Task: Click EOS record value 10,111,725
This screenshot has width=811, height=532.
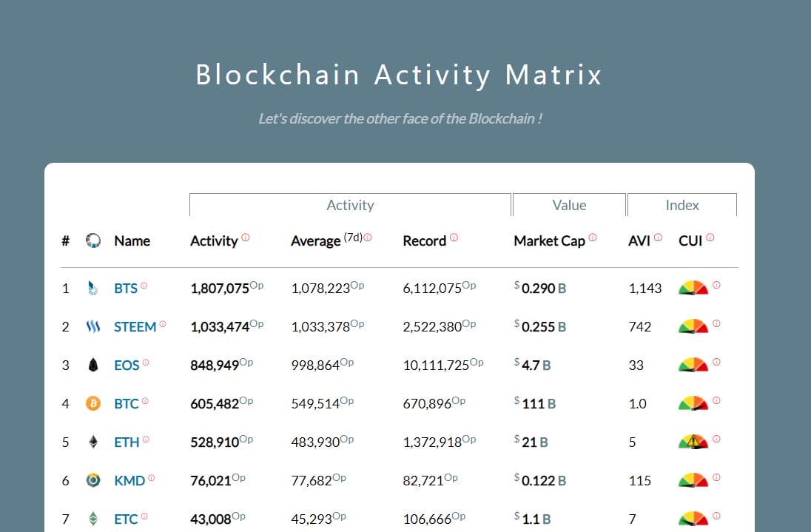Action: (436, 366)
